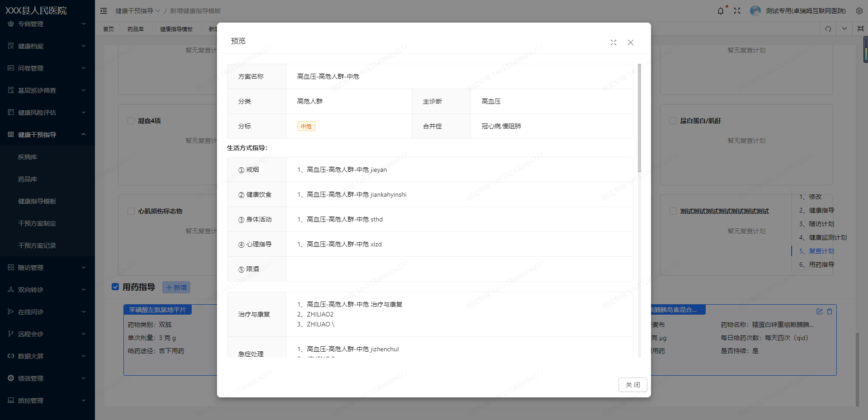The image size is (868, 420).
Task: Click refresh icon in tab bar
Action: point(828,29)
